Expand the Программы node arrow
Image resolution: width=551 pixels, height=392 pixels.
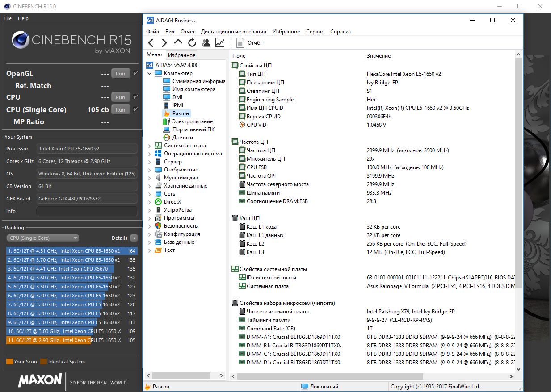click(150, 218)
